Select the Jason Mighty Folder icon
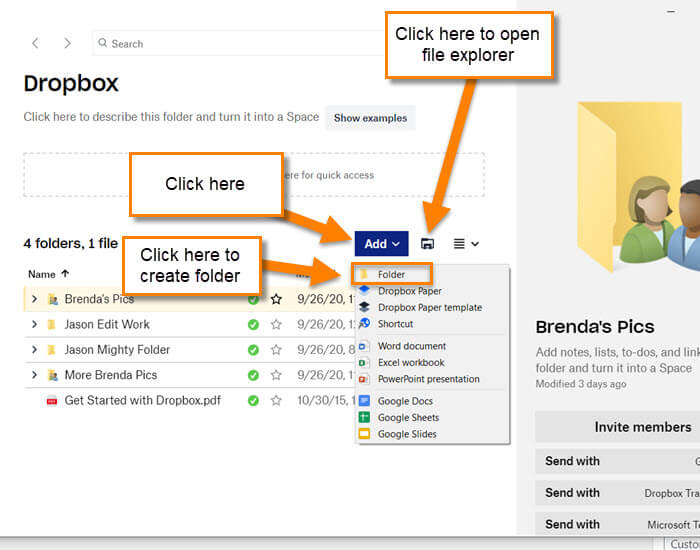 tap(52, 350)
